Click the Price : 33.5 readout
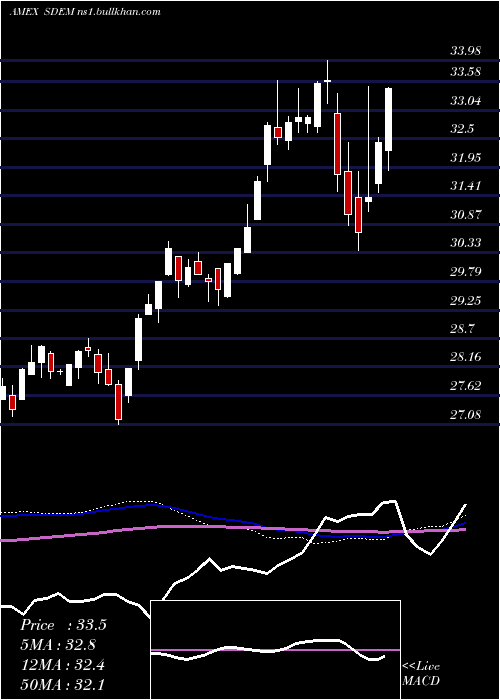This screenshot has height=700, width=500. pos(63,625)
